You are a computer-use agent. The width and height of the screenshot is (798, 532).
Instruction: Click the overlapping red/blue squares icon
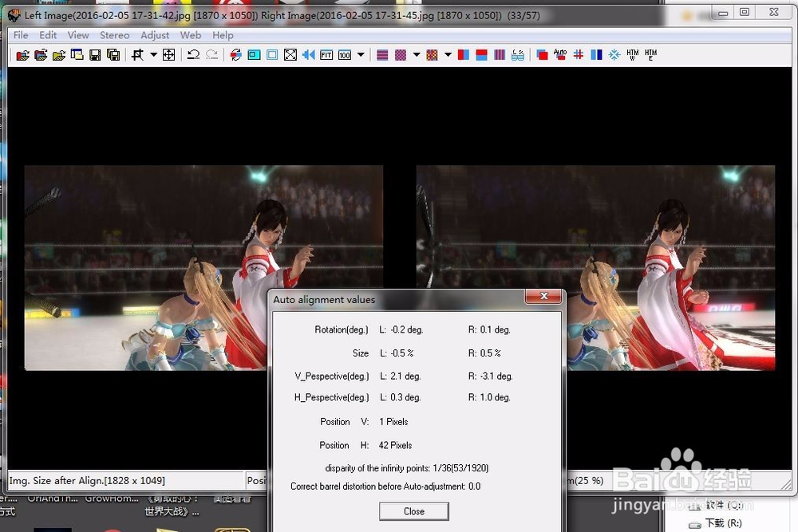(542, 55)
